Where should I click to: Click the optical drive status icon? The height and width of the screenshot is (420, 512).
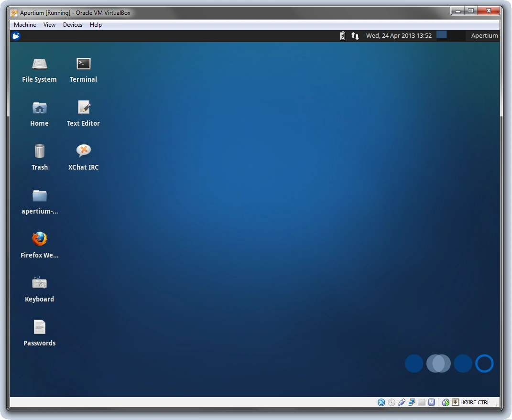(x=391, y=402)
